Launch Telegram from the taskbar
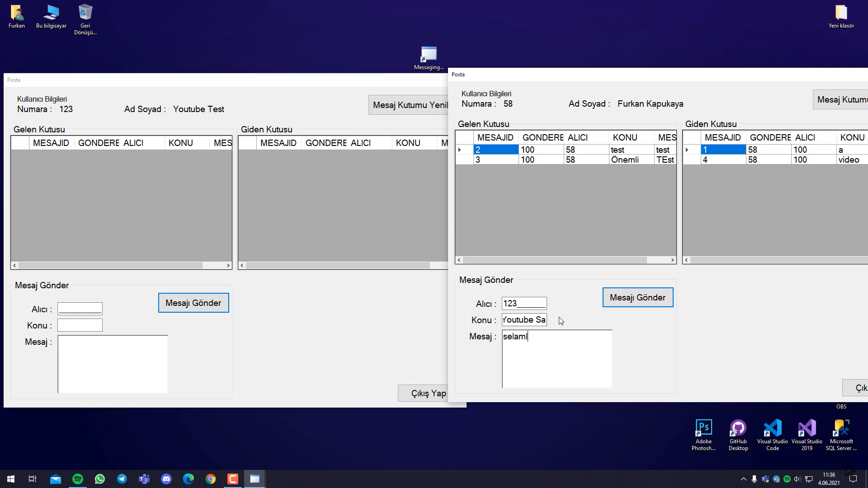This screenshot has height=488, width=868. point(122,479)
